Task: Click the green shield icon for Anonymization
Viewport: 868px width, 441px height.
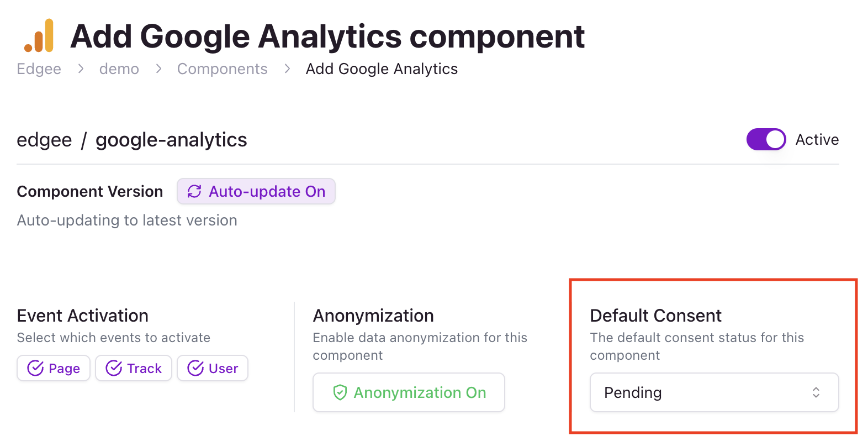Action: pyautogui.click(x=340, y=392)
